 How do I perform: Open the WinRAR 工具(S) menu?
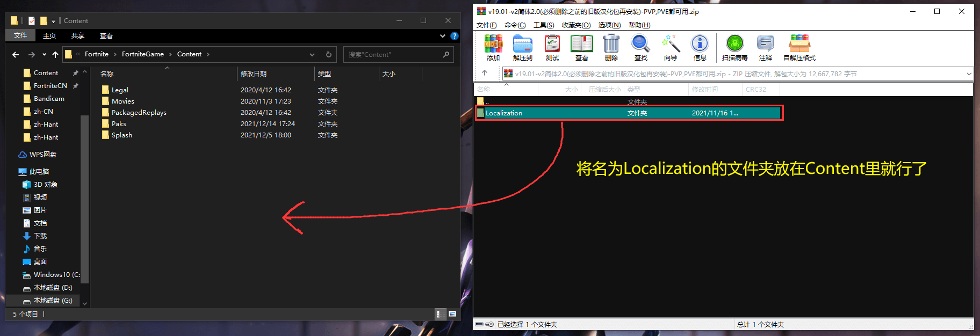click(x=544, y=25)
